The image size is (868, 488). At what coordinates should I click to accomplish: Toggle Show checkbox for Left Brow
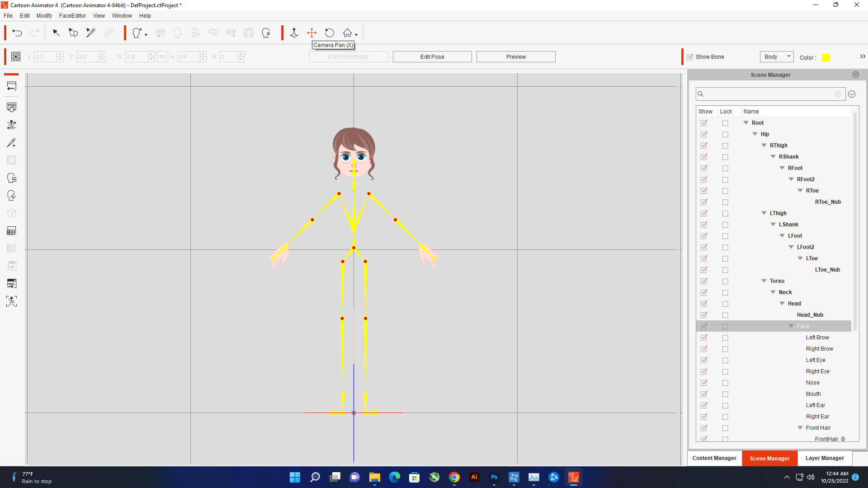(x=704, y=338)
